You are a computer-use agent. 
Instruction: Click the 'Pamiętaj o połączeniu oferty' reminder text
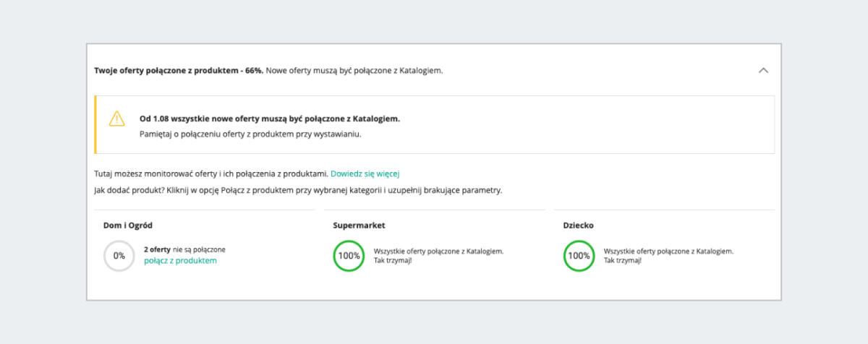[x=250, y=134]
